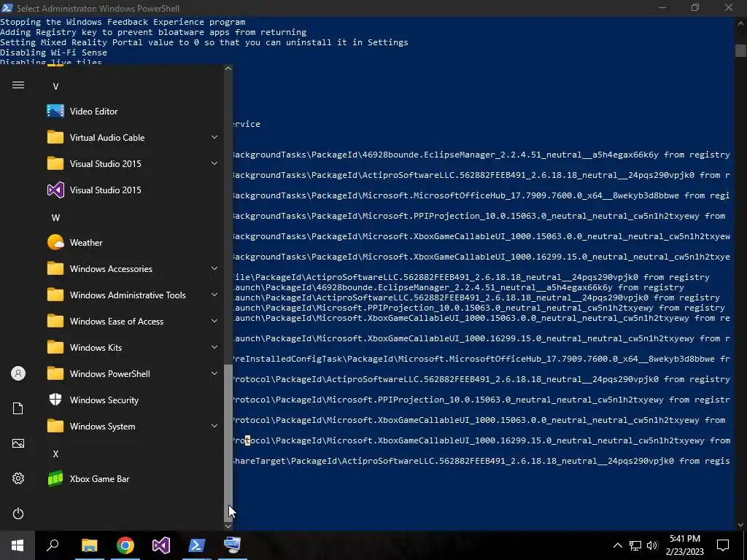
Task: Click 'Stopping the Windows Feedback Experience program' line
Action: coord(123,22)
